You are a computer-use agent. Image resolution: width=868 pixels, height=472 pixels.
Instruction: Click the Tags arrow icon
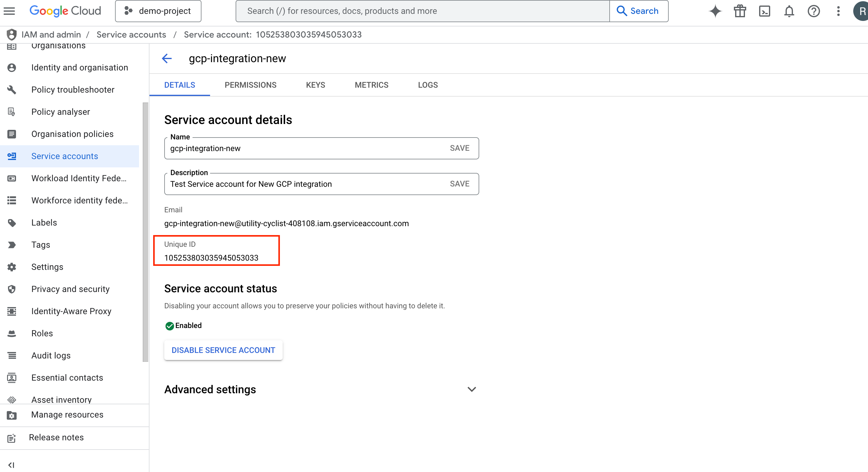[x=12, y=245]
